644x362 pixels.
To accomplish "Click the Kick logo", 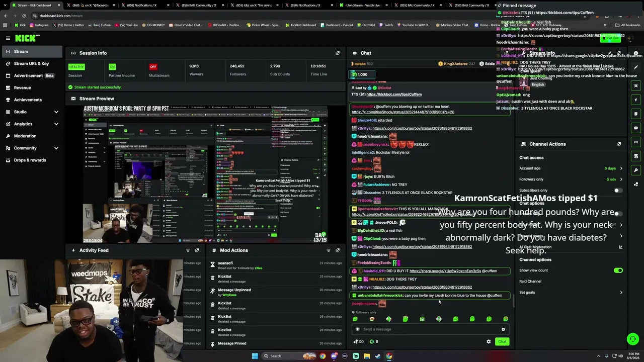I will (27, 38).
